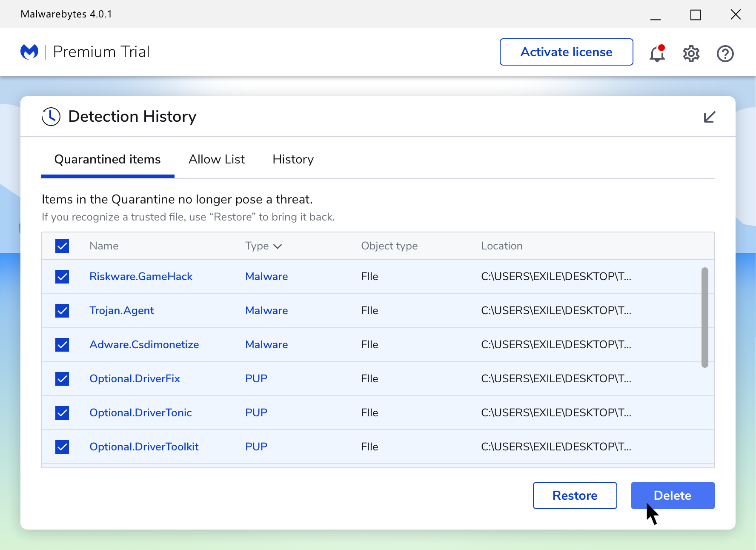The height and width of the screenshot is (550, 756).
Task: Click File object type in Adware.Csdimonetize row
Action: coord(369,345)
